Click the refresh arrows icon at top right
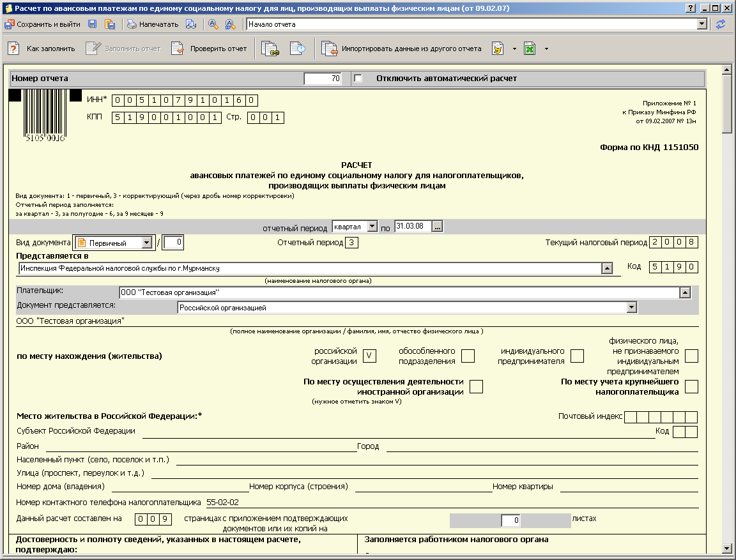736x560 pixels. point(721,24)
